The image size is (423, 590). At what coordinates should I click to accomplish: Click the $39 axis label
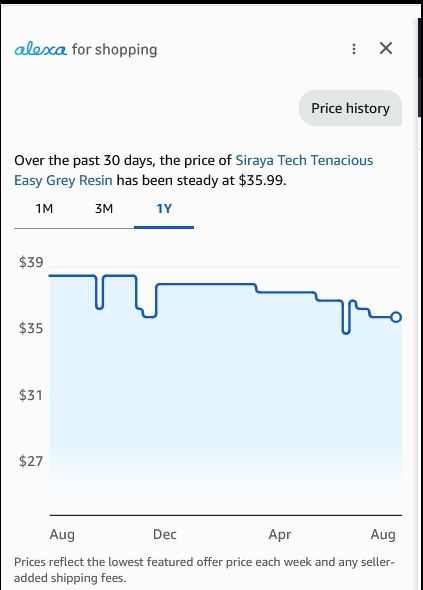(x=31, y=262)
